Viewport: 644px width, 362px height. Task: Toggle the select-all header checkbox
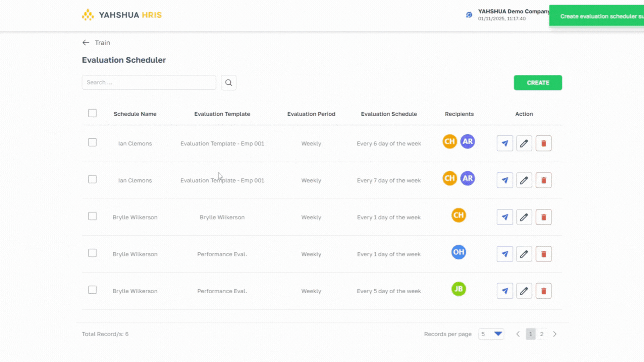[x=92, y=113]
